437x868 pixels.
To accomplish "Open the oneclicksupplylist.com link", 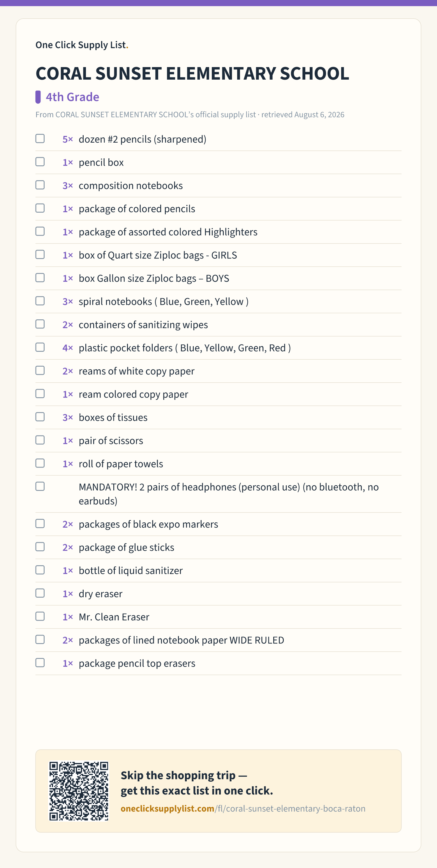I will (243, 809).
